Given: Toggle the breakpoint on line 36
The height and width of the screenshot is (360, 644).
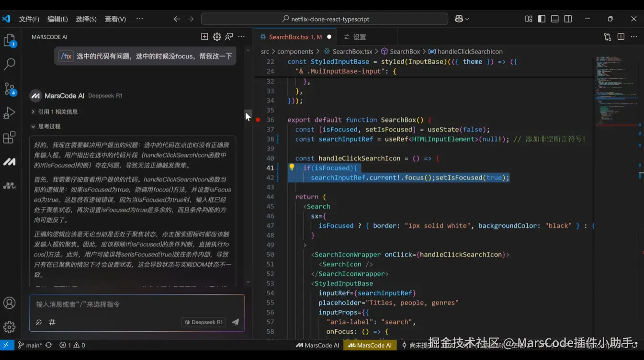Looking at the screenshot, I should [x=258, y=120].
